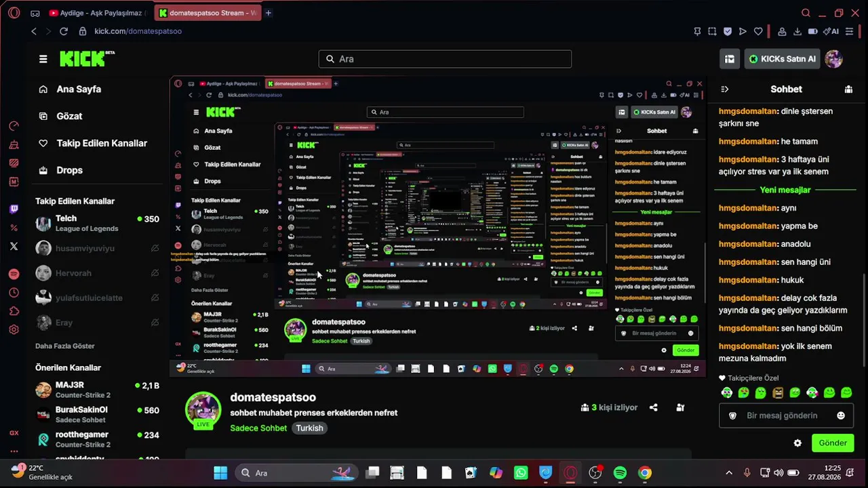Click the Turkish language tag under the stream title
This screenshot has width=868, height=488.
(309, 428)
